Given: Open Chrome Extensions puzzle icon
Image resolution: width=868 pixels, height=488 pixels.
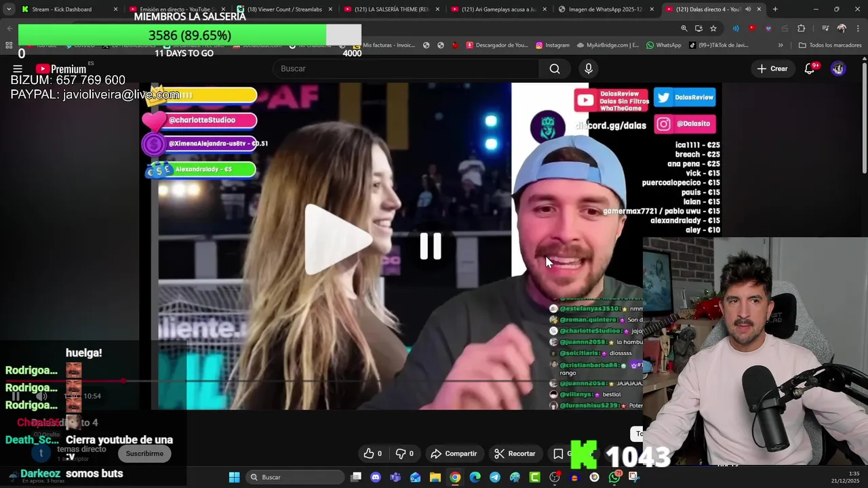Looking at the screenshot, I should point(802,28).
